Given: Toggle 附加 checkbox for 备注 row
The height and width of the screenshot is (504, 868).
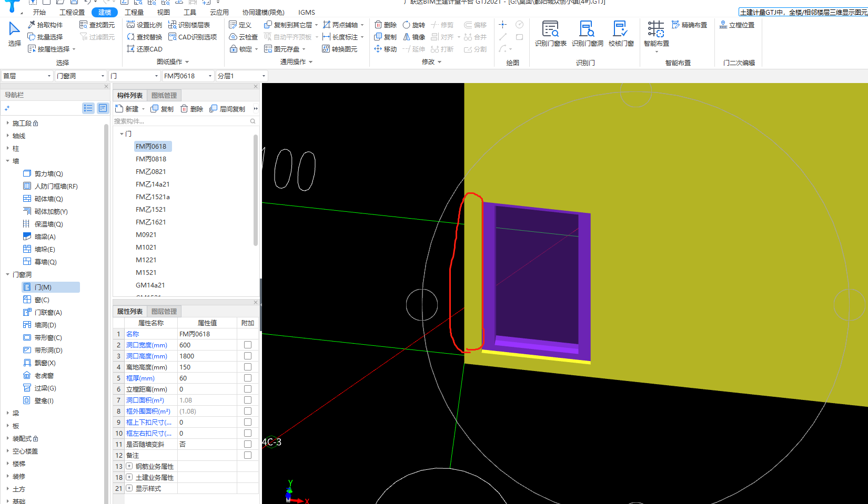Looking at the screenshot, I should [248, 455].
